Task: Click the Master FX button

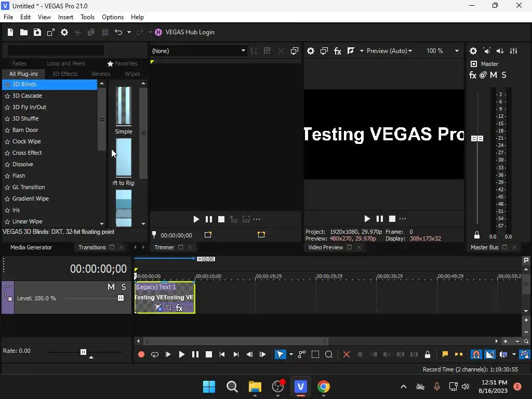Action: point(473,75)
